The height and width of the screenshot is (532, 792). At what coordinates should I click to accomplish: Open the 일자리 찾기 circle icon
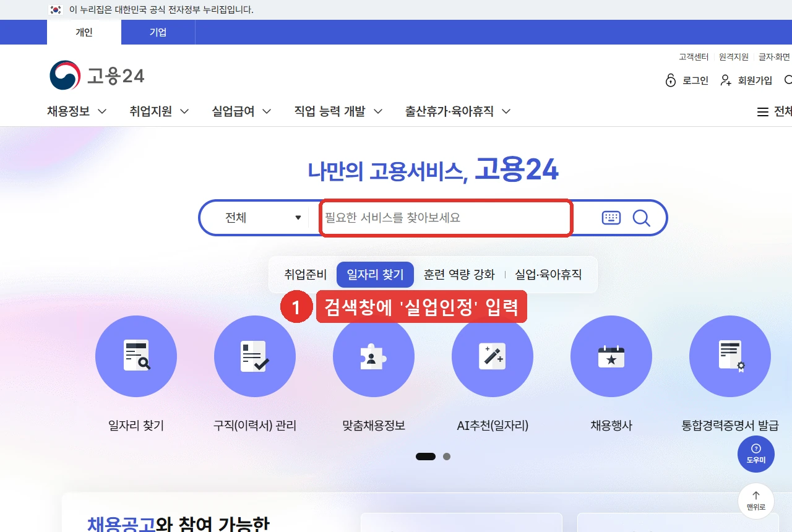click(136, 356)
